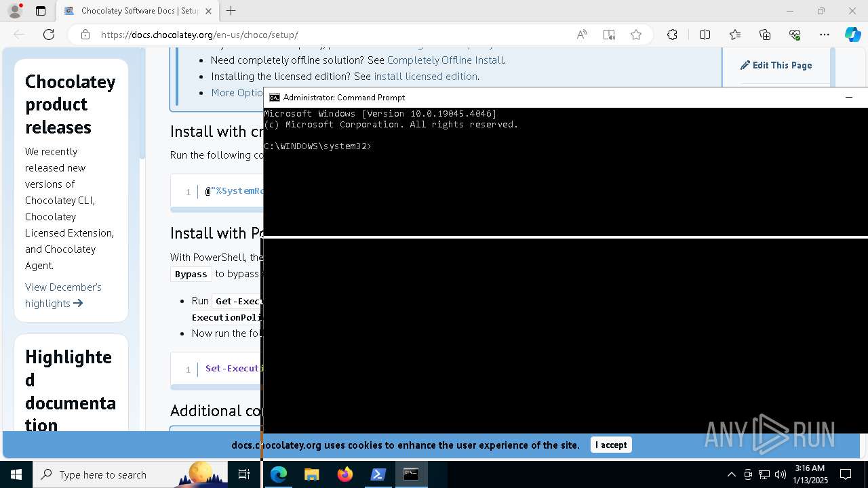This screenshot has height=488, width=868.
Task: Open the Extensions puzzle icon
Action: pyautogui.click(x=672, y=35)
